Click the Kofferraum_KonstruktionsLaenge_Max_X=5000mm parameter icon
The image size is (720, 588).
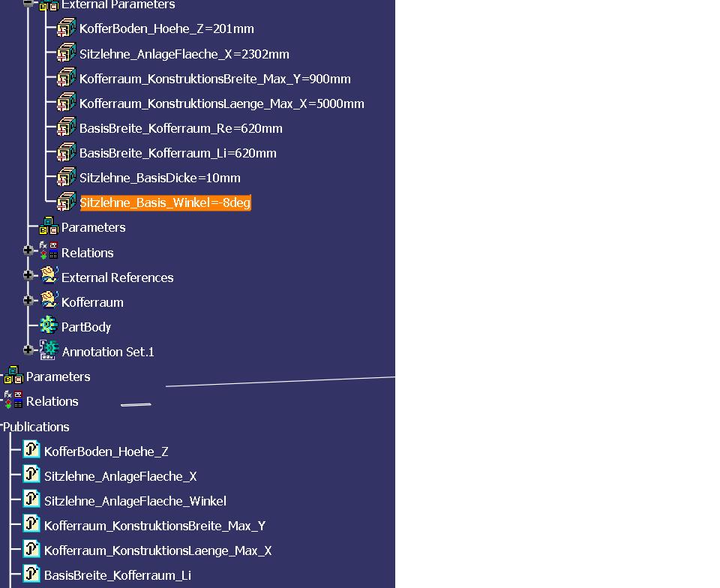tap(67, 102)
